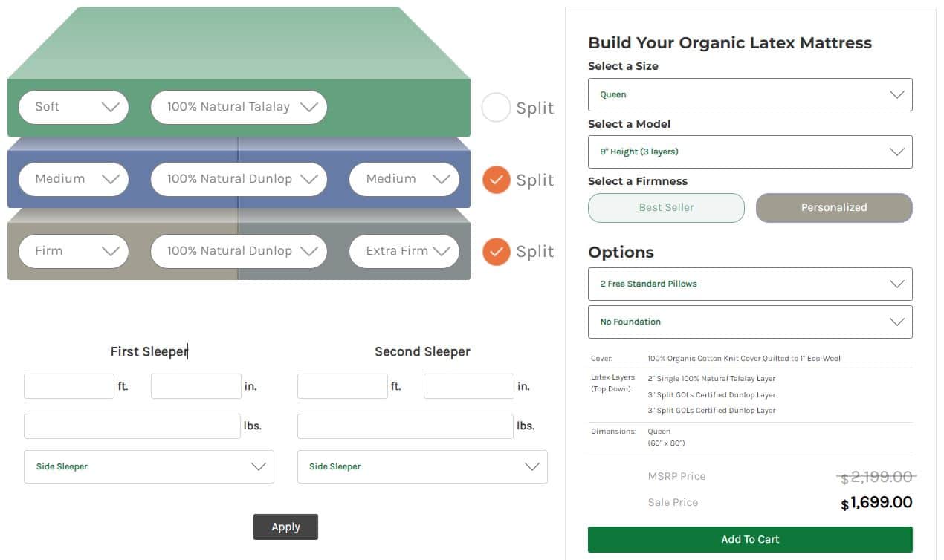This screenshot has height=560, width=944.
Task: Change middle layer left Medium firmness
Action: (x=74, y=179)
